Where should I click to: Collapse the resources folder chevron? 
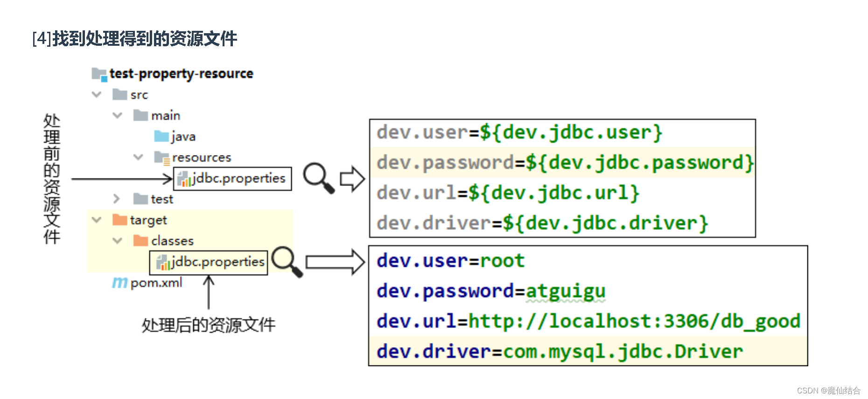[138, 157]
